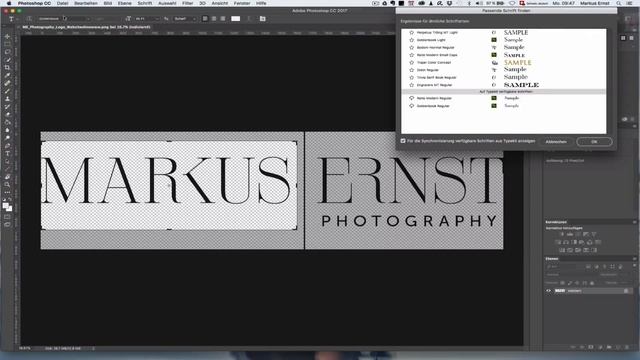Click the center text alignment icon
The height and width of the screenshot is (360, 640).
[214, 19]
